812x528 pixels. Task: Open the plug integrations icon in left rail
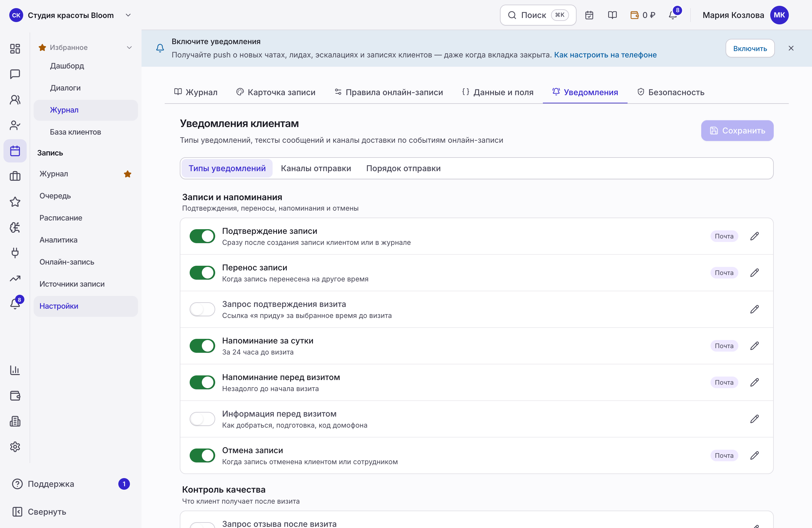click(x=15, y=253)
